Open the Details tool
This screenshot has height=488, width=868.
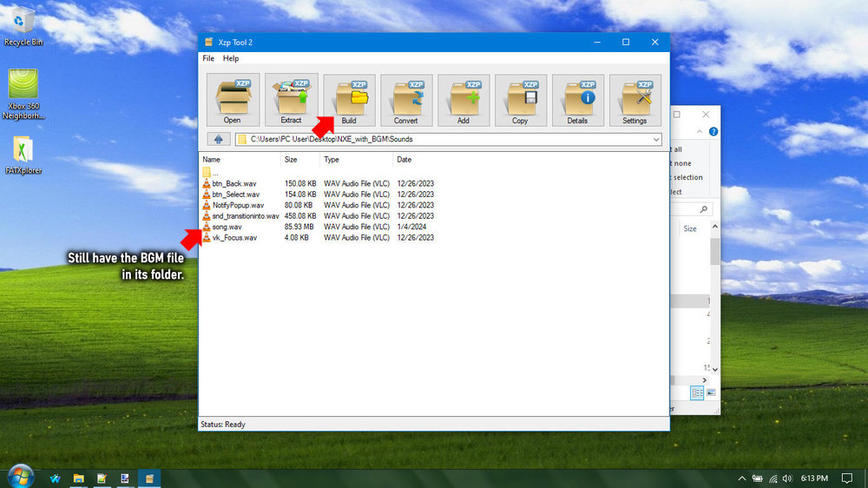(x=577, y=100)
